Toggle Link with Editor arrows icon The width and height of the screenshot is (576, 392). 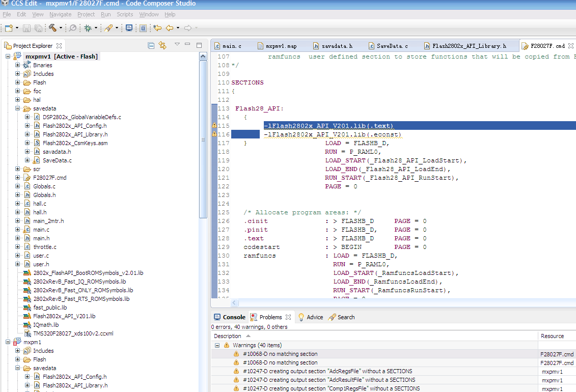tap(162, 45)
